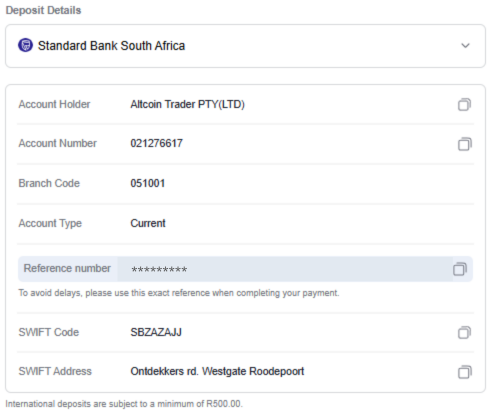The image size is (488, 411).
Task: Click the account number value 021276617
Action: pyautogui.click(x=156, y=143)
